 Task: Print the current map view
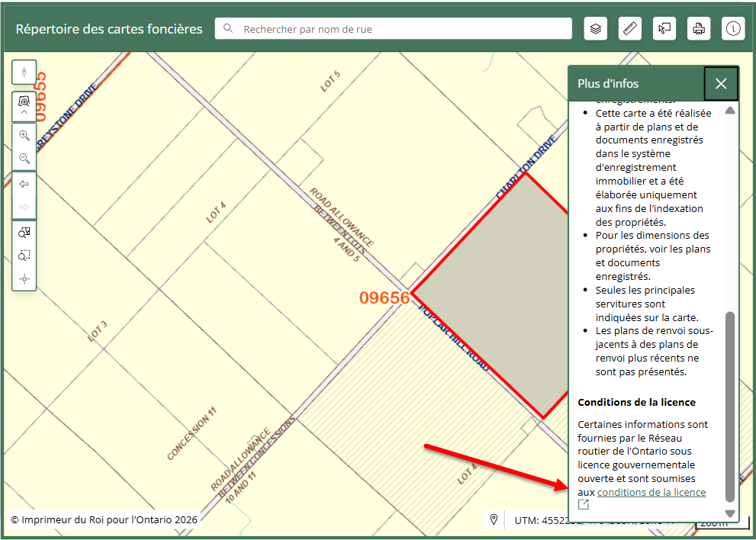[x=699, y=29]
